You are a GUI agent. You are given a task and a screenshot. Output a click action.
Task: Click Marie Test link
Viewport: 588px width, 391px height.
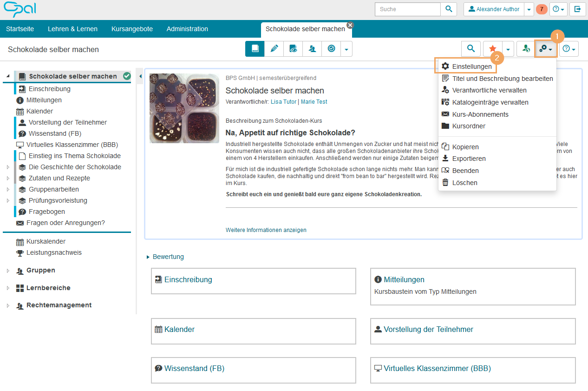(x=314, y=101)
